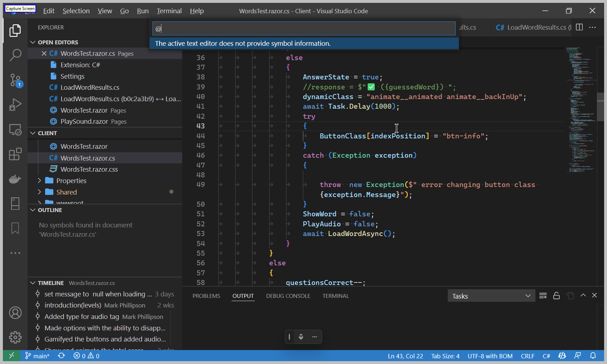The width and height of the screenshot is (607, 364).
Task: Clear the Output panel content
Action: (543, 295)
